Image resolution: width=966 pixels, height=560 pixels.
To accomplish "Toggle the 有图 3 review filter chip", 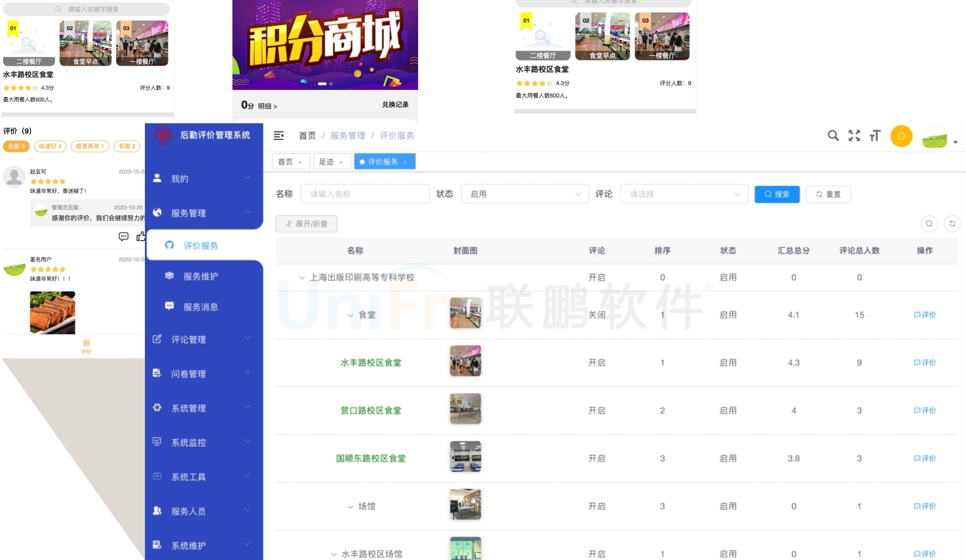I will point(127,146).
